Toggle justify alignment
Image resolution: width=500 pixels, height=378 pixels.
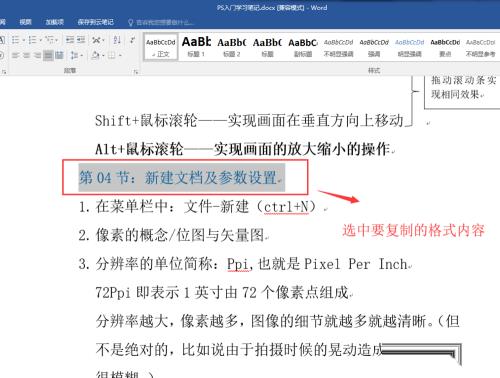click(48, 55)
